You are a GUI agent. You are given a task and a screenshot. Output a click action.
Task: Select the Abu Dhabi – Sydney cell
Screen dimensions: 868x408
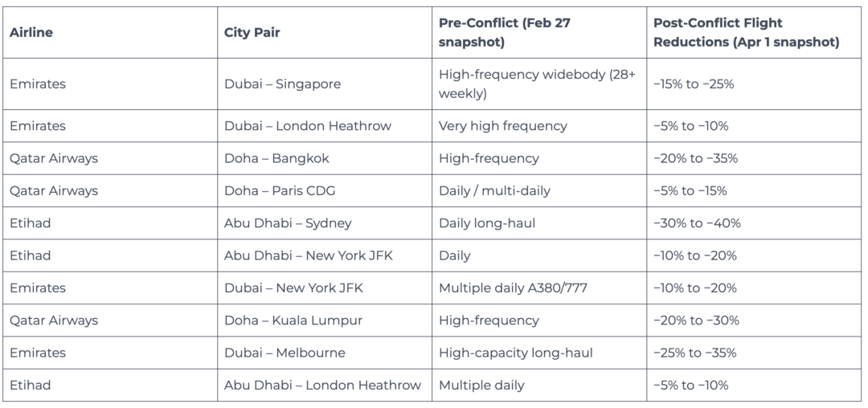[x=288, y=223]
